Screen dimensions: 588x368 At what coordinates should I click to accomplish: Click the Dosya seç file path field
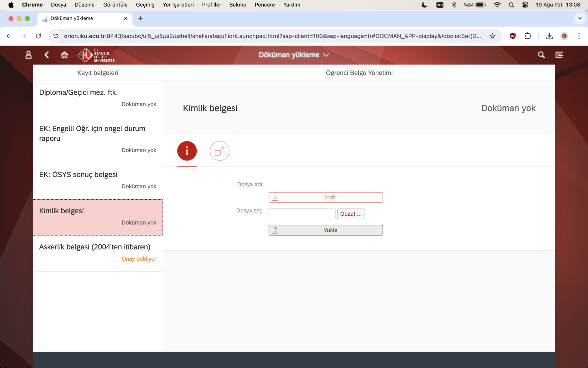tap(302, 214)
